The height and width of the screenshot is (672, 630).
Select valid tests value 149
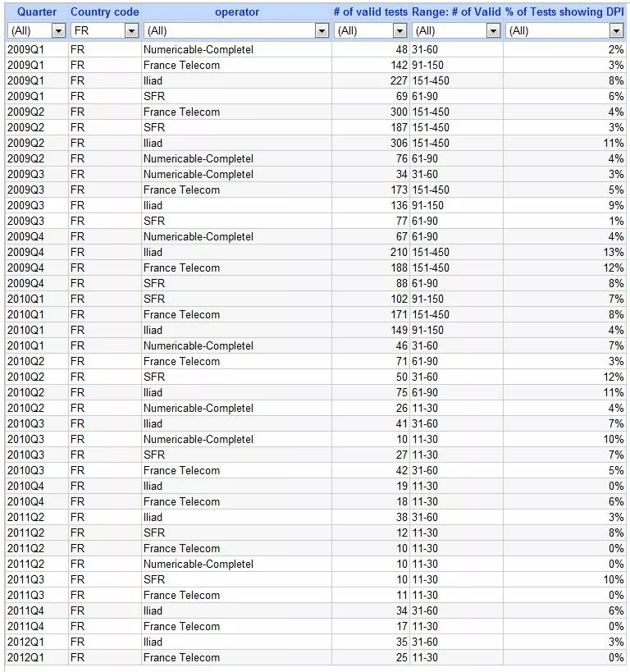(x=399, y=330)
